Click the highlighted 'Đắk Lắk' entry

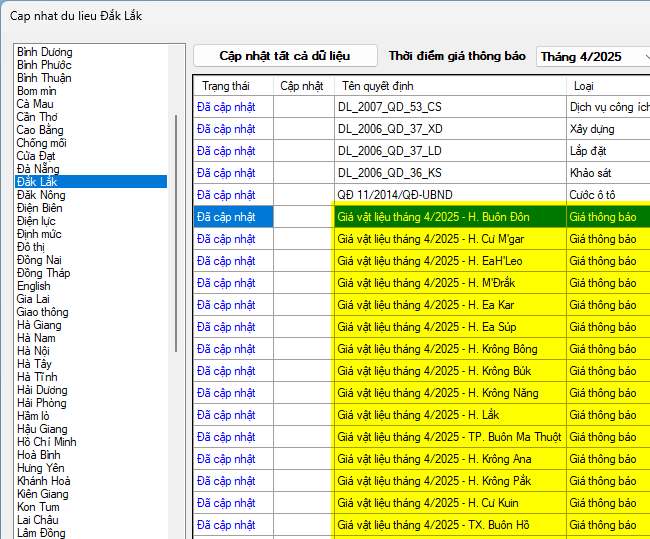click(x=91, y=182)
